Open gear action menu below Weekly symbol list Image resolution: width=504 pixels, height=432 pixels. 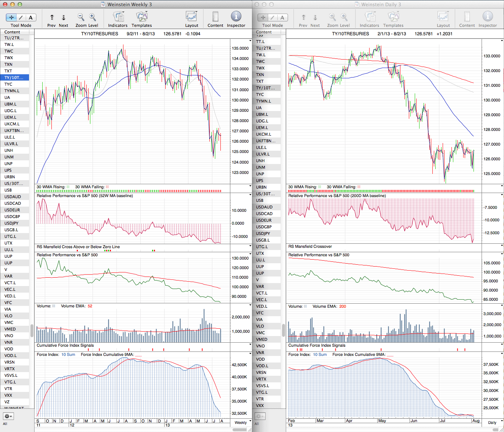(8, 416)
